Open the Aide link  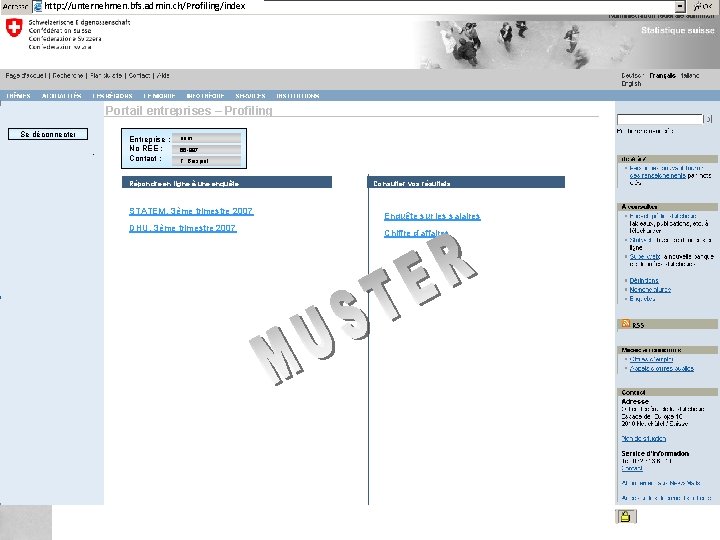click(163, 75)
